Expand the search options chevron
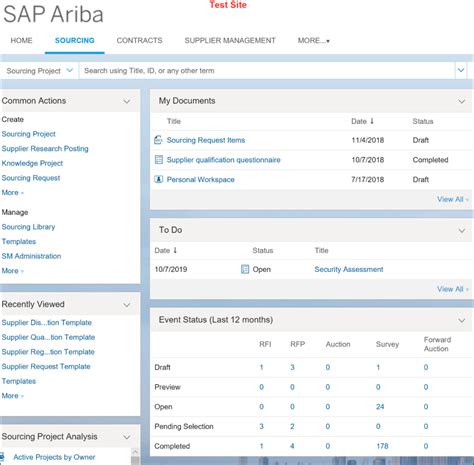Image resolution: width=474 pixels, height=465 pixels. pos(461,70)
